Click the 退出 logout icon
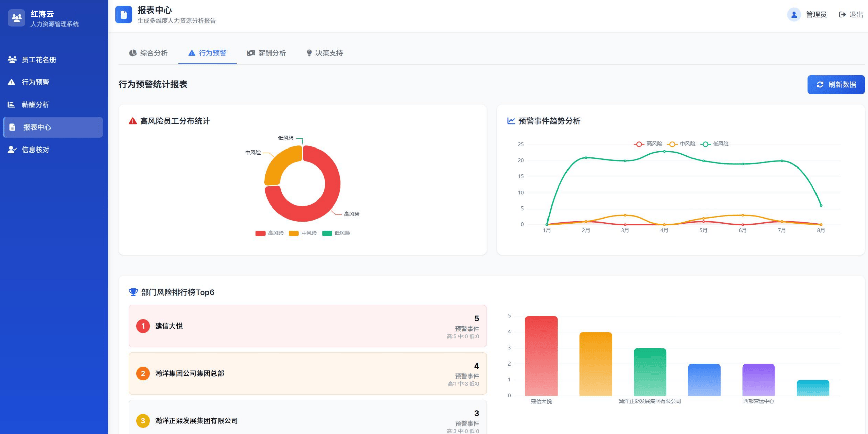This screenshot has width=868, height=434. (842, 15)
